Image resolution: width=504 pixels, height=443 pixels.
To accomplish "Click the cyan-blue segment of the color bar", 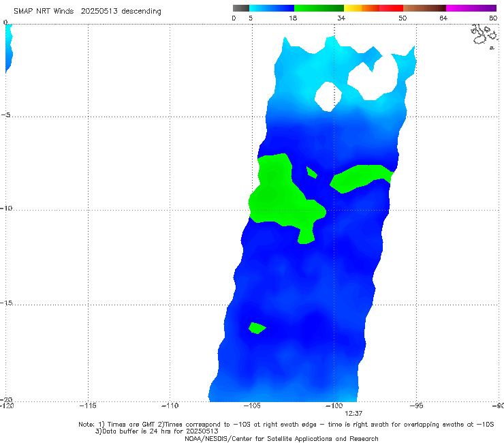I will tap(272, 8).
